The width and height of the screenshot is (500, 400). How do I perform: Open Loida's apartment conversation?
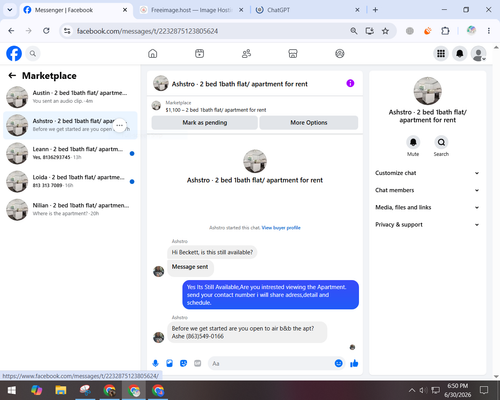pyautogui.click(x=70, y=182)
